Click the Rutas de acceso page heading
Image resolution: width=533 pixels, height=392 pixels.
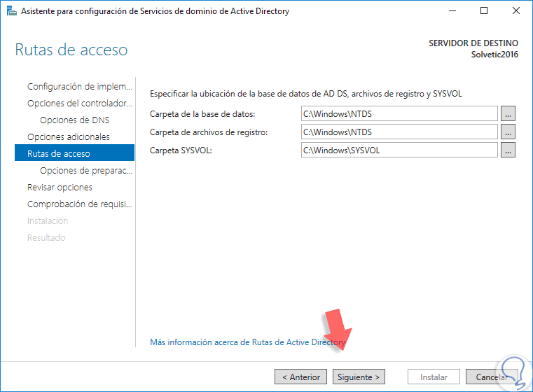(71, 50)
